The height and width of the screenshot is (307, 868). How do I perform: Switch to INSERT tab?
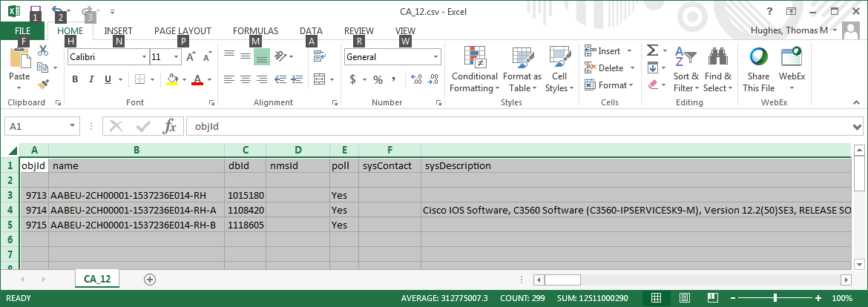pos(119,31)
